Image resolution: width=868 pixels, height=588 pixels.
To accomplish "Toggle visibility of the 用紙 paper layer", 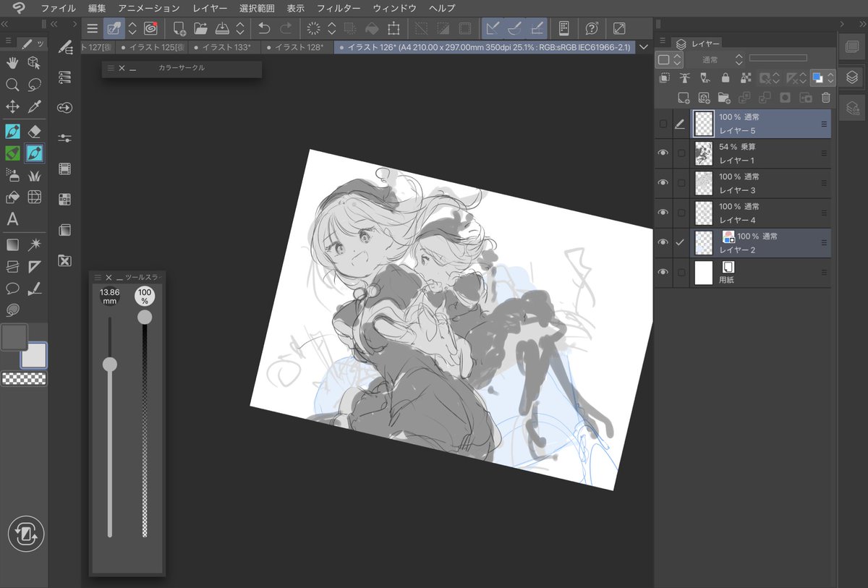I will 663,272.
